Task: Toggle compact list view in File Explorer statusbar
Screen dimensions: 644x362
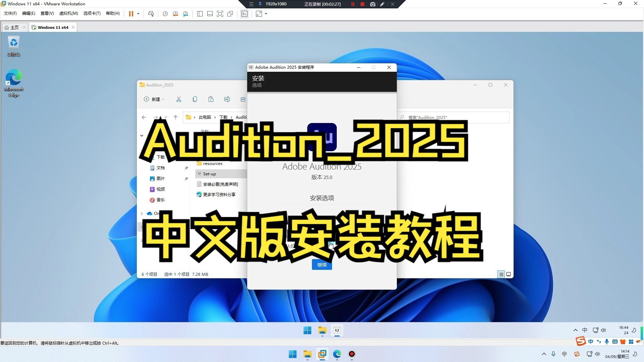Action: pos(501,274)
